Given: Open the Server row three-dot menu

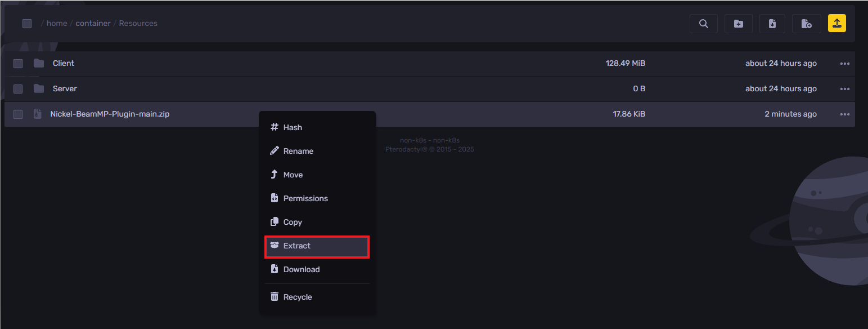Looking at the screenshot, I should [844, 89].
